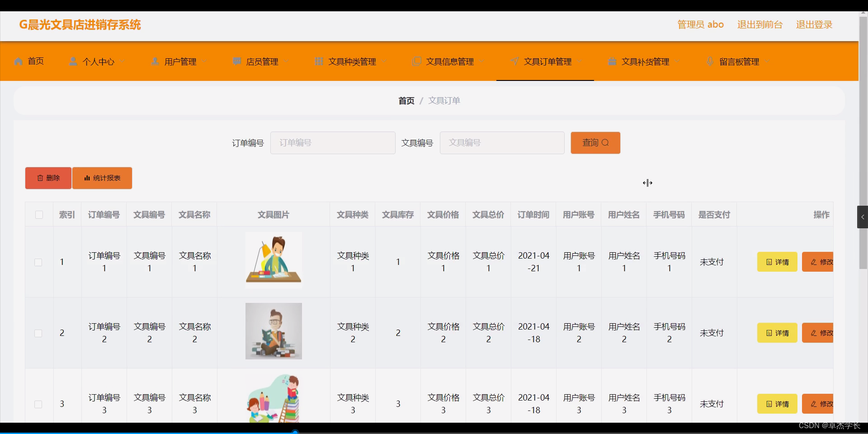Open the row 1 stationery image thumbnail
This screenshot has width=868, height=434.
point(274,260)
